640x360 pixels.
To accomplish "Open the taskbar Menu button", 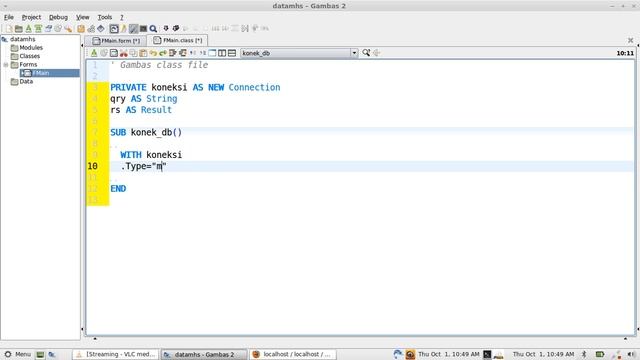I will 18,354.
